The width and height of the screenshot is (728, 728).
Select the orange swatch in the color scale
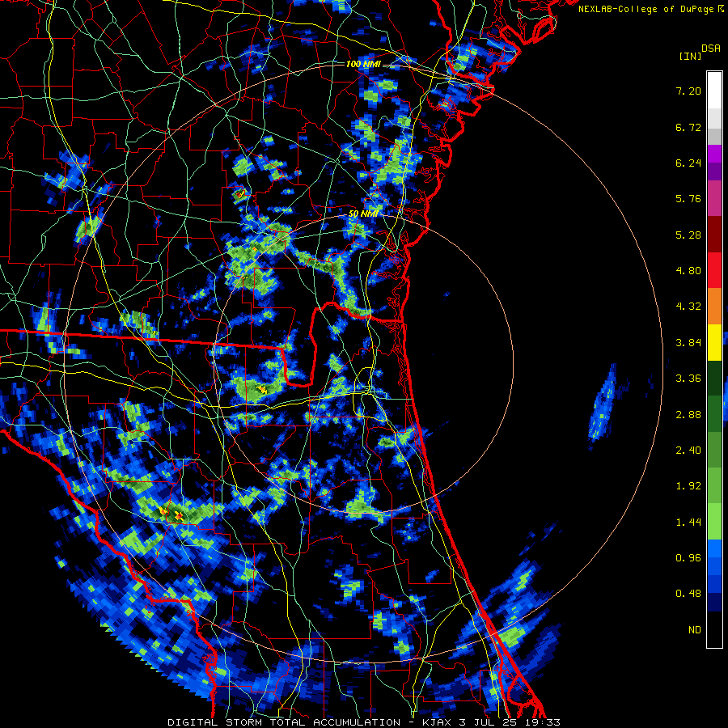714,307
